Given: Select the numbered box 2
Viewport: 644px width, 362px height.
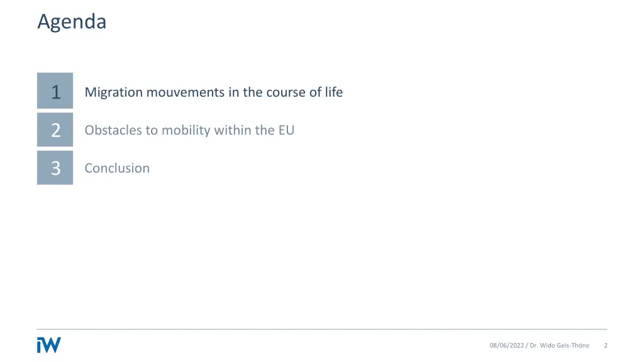Looking at the screenshot, I should (x=55, y=129).
